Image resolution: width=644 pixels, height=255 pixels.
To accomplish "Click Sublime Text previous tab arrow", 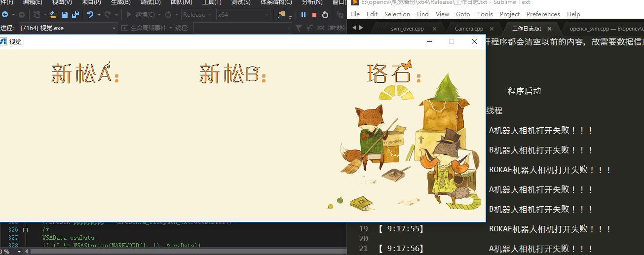I will pyautogui.click(x=354, y=28).
